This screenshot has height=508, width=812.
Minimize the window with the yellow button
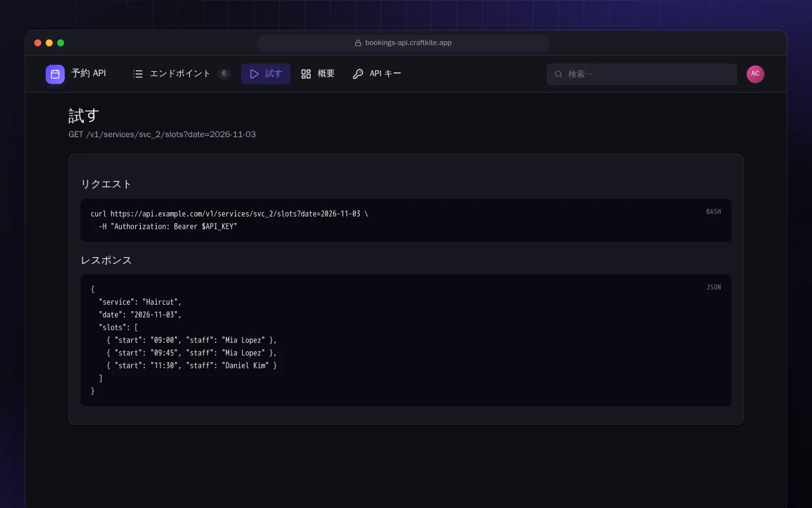(49, 43)
